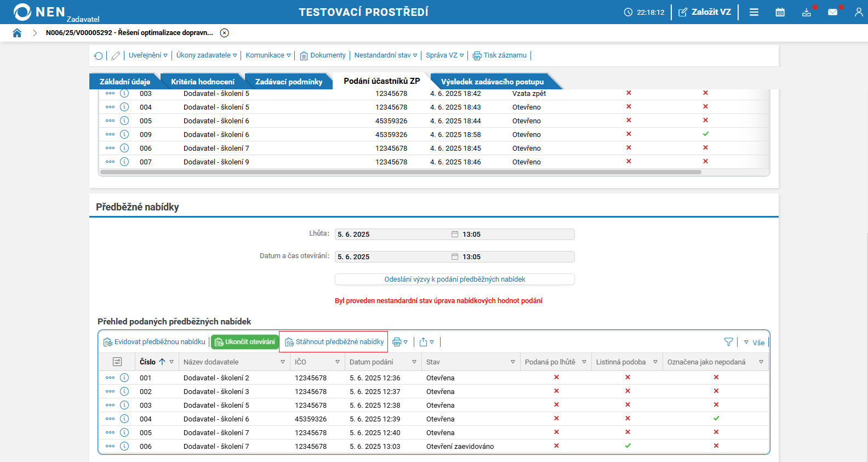Open the Podaná po lhůtě column filter
This screenshot has width=868, height=462.
(584, 362)
